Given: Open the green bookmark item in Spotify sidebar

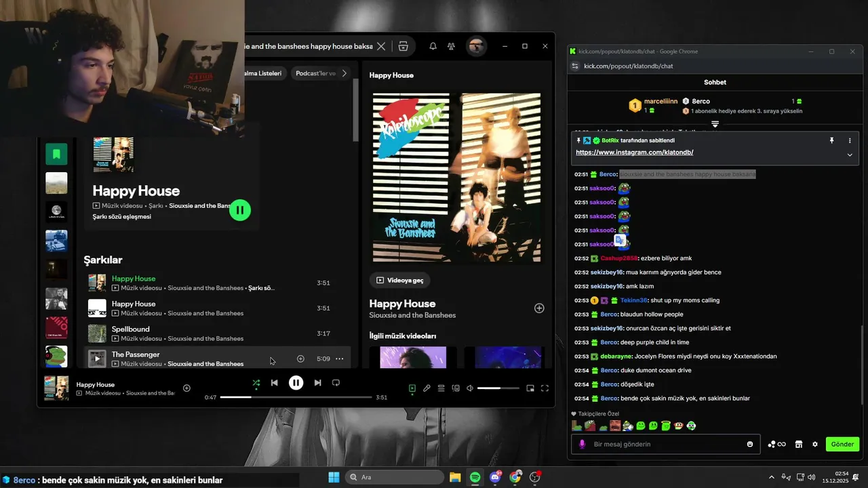Looking at the screenshot, I should coord(56,154).
